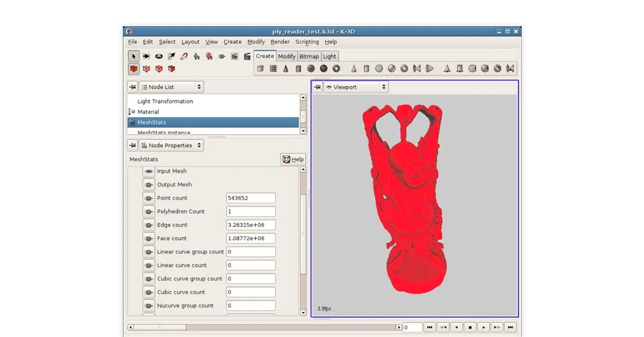Click inside the Point count field
644x337 pixels.
click(x=251, y=197)
